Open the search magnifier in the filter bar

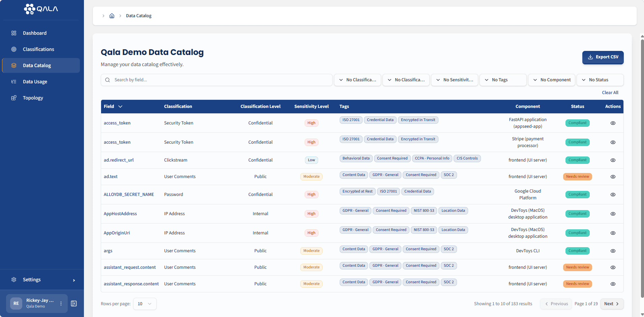[107, 80]
